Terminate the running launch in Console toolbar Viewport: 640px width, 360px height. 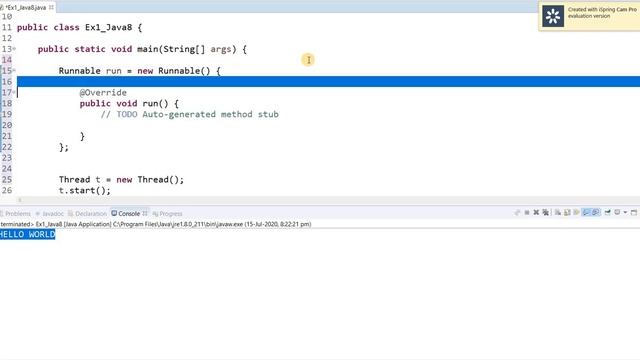[527, 212]
